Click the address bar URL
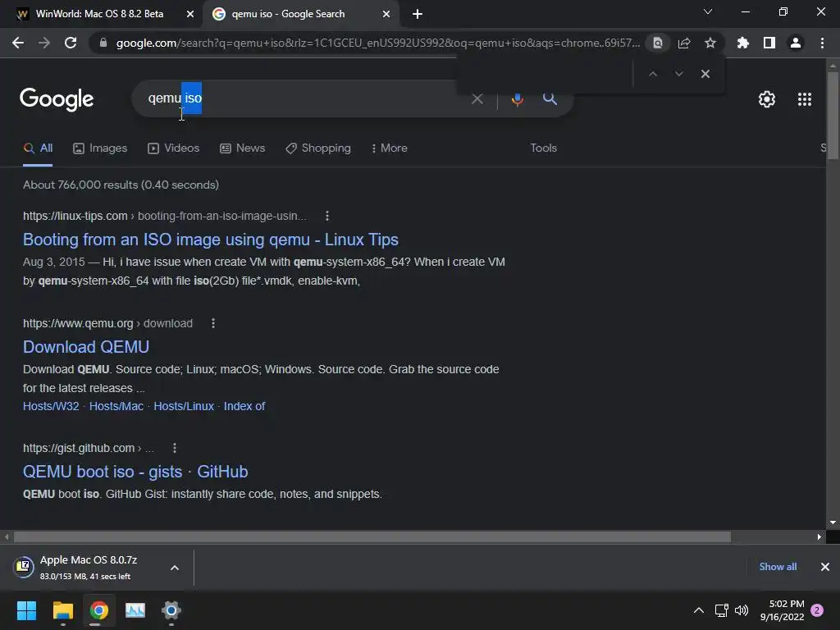The width and height of the screenshot is (840, 630). [377, 43]
